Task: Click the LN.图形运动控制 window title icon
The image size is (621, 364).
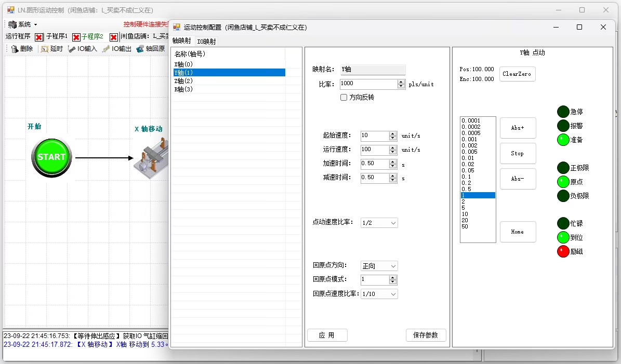Action: (11, 10)
